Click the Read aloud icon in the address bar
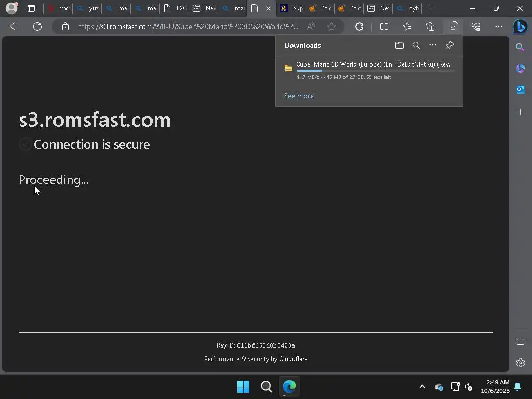 [311, 26]
